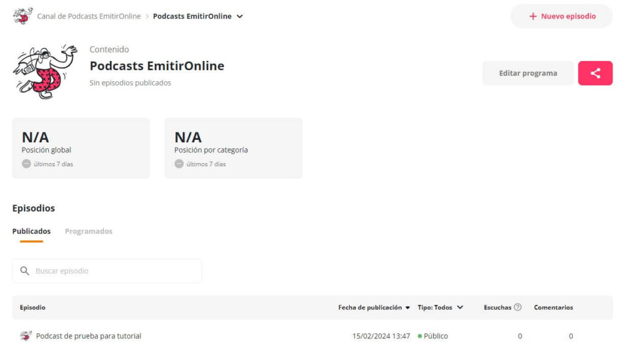The width and height of the screenshot is (626, 364).
Task: Click the Comentarios count of the episode
Action: coord(571,336)
